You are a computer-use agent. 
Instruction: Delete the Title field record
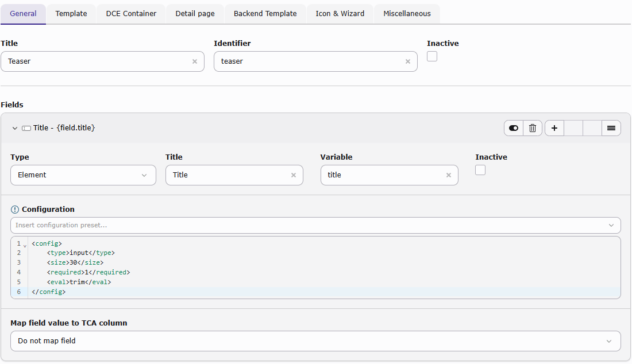(x=533, y=128)
